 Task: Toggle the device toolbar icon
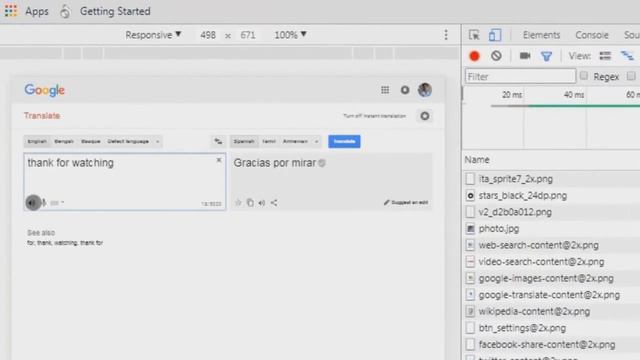(495, 35)
